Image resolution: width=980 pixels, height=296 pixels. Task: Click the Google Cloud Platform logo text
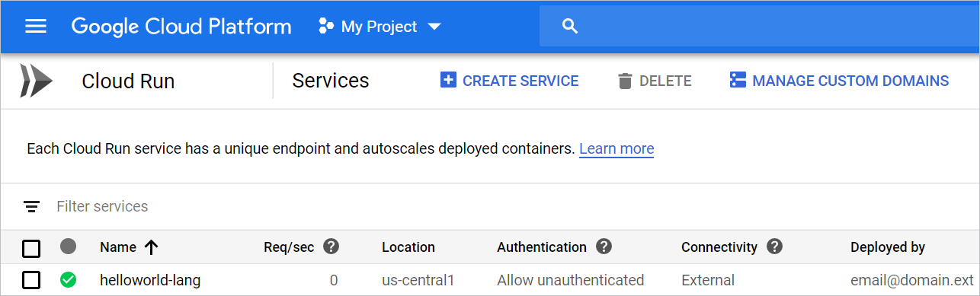(181, 27)
